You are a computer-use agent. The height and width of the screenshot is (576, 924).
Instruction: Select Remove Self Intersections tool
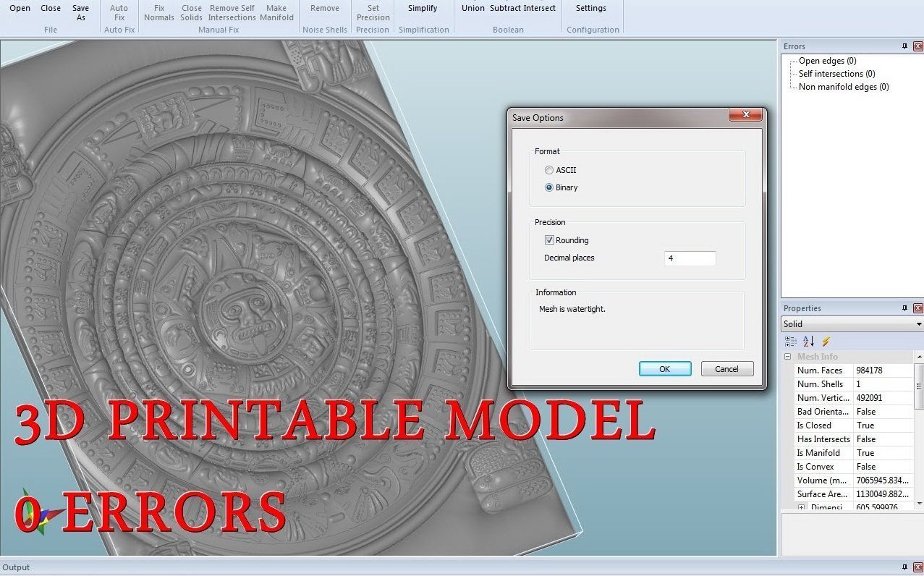point(232,13)
